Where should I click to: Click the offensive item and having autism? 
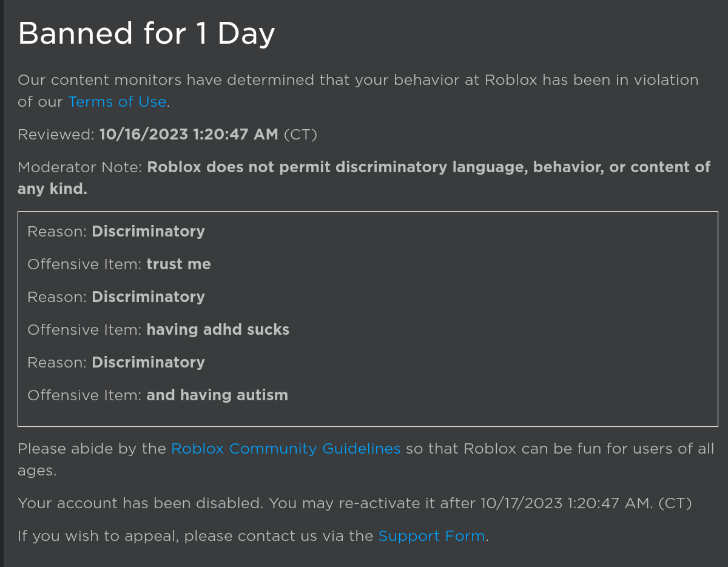(217, 395)
